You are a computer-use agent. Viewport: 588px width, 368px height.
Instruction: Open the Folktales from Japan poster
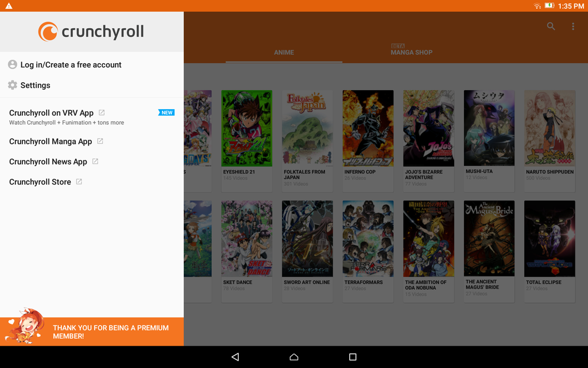click(308, 128)
